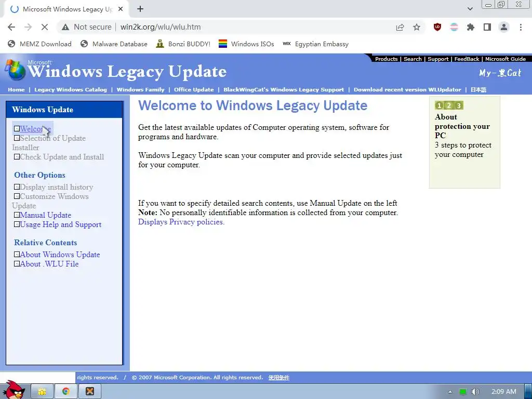
Task: Click the green tray status icon
Action: [x=462, y=392]
